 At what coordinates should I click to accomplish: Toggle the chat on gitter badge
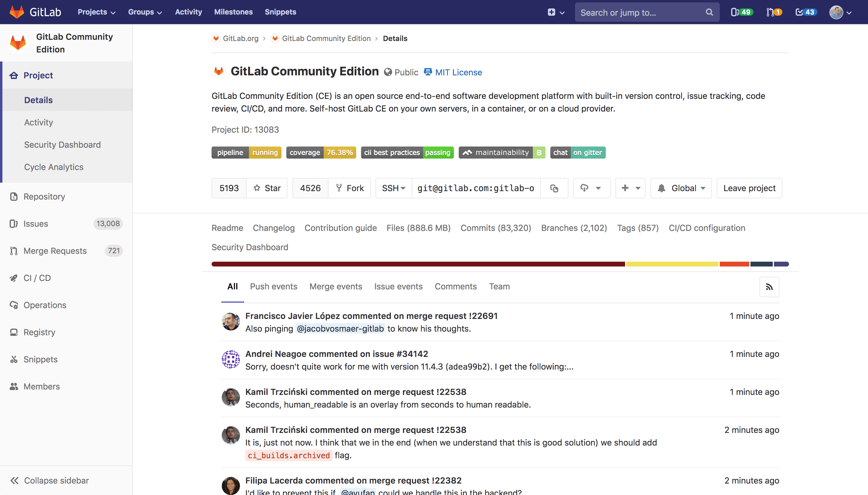pos(577,152)
